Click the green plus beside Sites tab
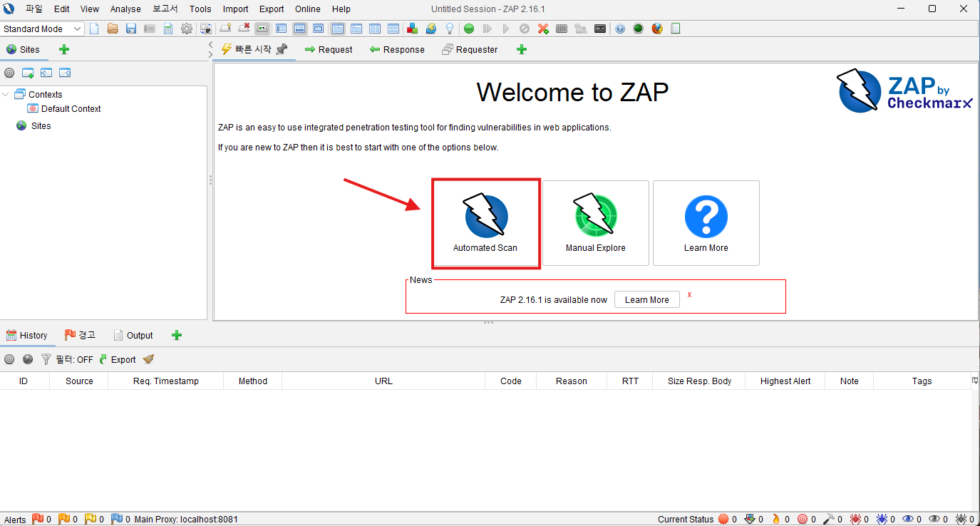Image resolution: width=980 pixels, height=526 pixels. pyautogui.click(x=64, y=49)
